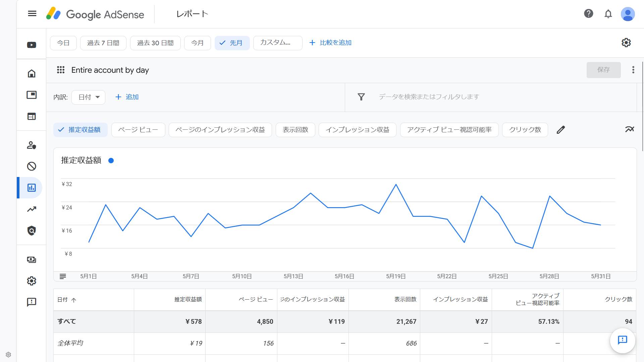Click the 保存 button

(603, 70)
